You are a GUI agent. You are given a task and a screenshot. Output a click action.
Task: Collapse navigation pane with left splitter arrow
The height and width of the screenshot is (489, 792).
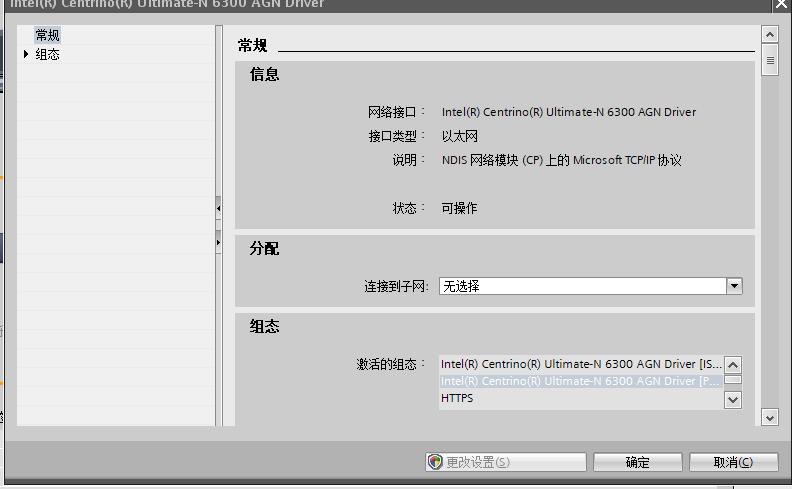click(x=218, y=208)
